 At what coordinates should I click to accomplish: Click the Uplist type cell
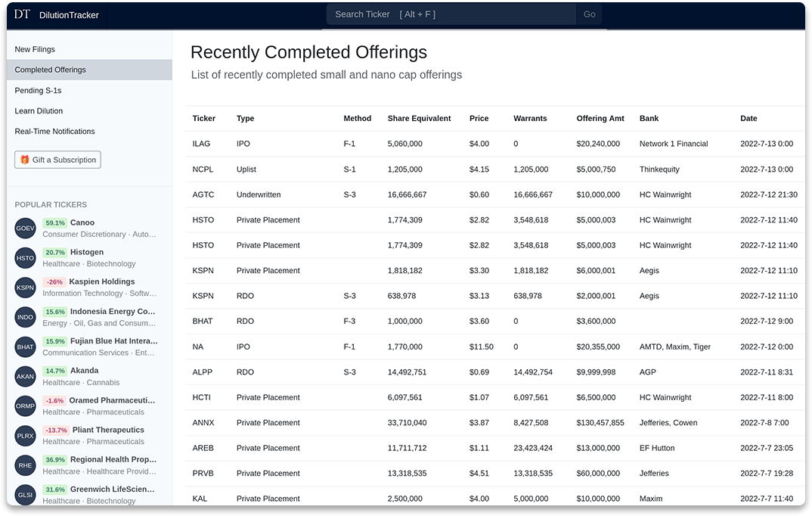coord(246,169)
